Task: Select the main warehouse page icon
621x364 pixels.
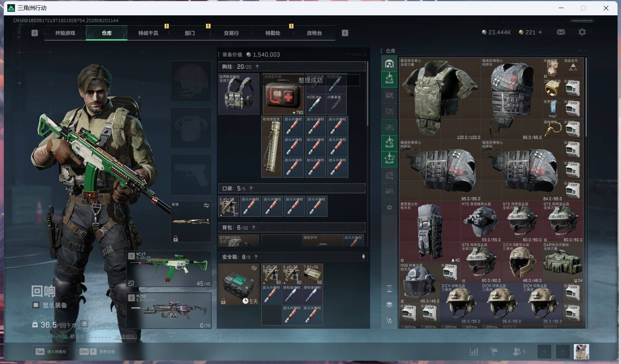Action: pos(389,64)
